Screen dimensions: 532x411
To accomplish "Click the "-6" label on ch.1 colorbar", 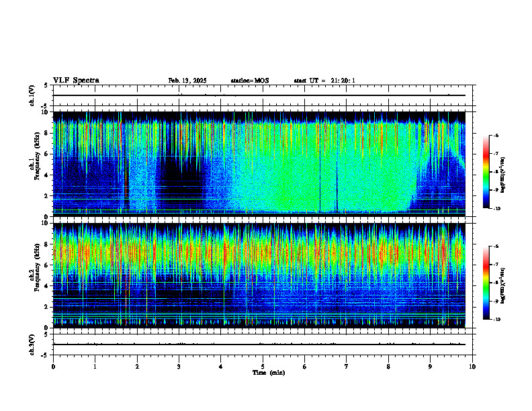I will pos(496,135).
